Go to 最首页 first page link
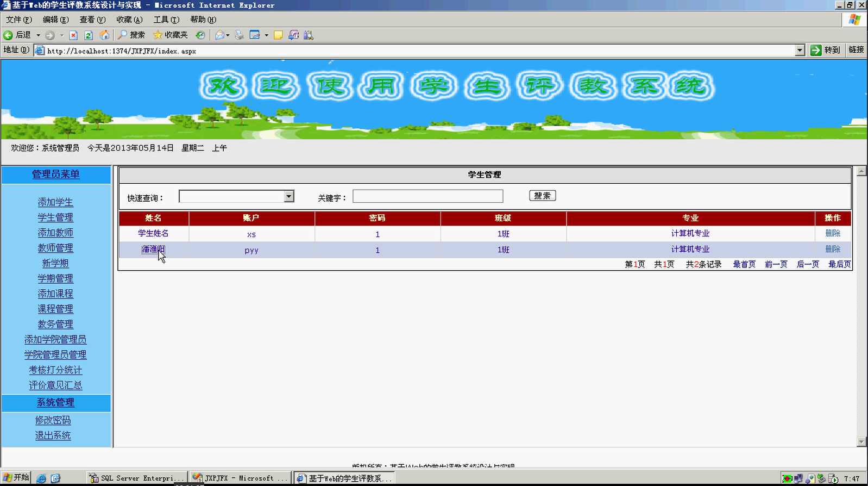Viewport: 868px width, 486px height. click(x=744, y=264)
